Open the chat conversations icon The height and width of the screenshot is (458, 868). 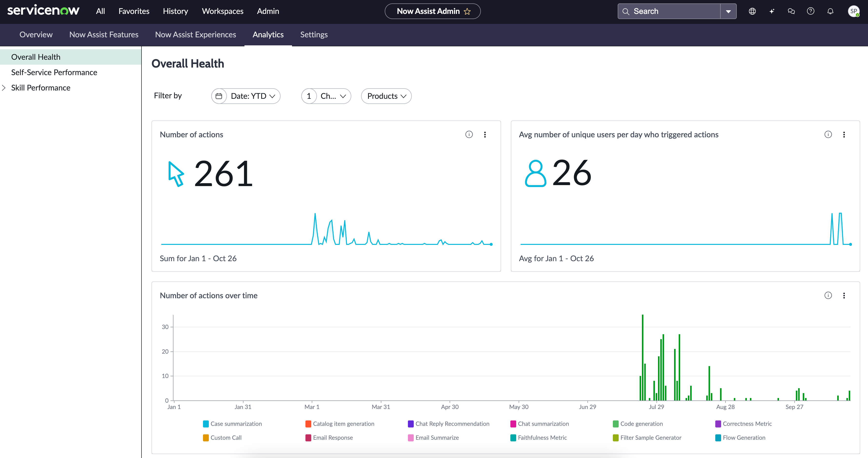tap(791, 11)
